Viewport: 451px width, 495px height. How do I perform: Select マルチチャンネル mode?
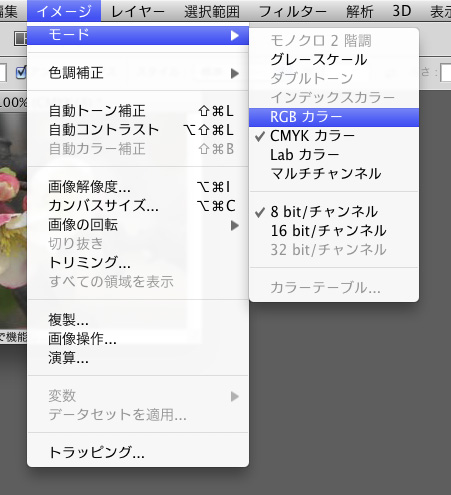coord(334,174)
